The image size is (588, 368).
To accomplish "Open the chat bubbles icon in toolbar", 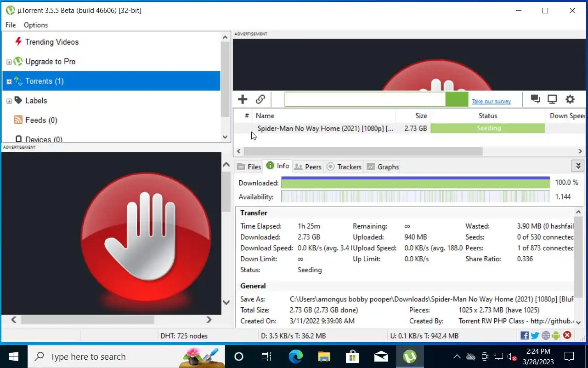I will click(535, 99).
